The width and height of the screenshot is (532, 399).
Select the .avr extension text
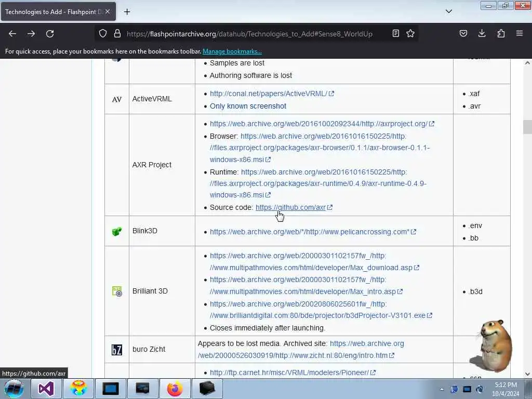pyautogui.click(x=475, y=106)
